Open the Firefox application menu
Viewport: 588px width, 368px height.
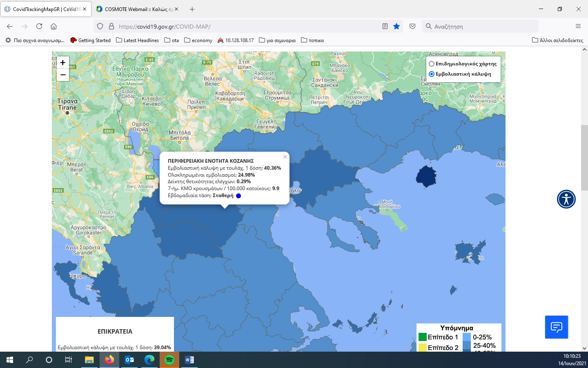click(x=578, y=26)
